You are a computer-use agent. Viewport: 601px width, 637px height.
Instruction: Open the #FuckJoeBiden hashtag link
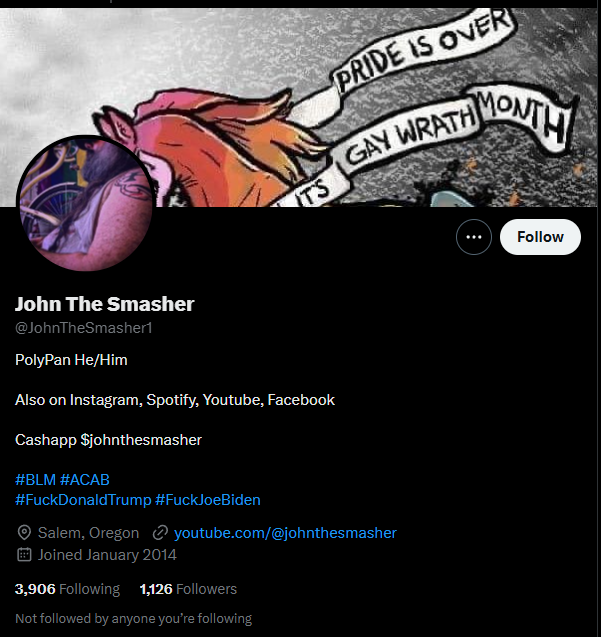click(208, 500)
